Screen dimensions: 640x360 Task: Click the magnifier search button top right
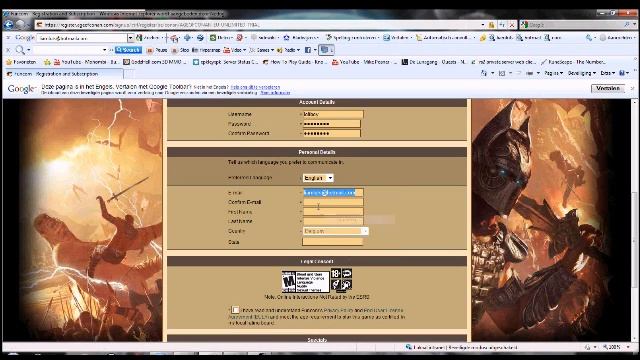(x=627, y=25)
